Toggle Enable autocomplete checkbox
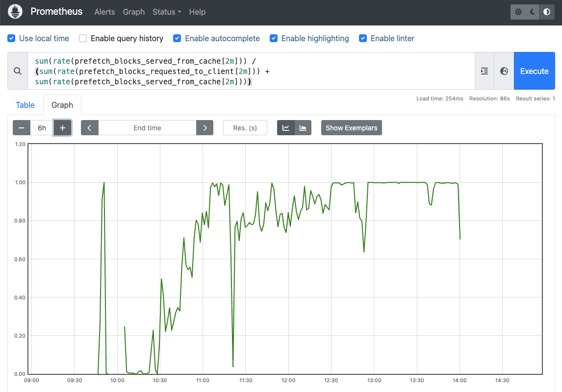This screenshot has height=392, width=562. pyautogui.click(x=177, y=38)
